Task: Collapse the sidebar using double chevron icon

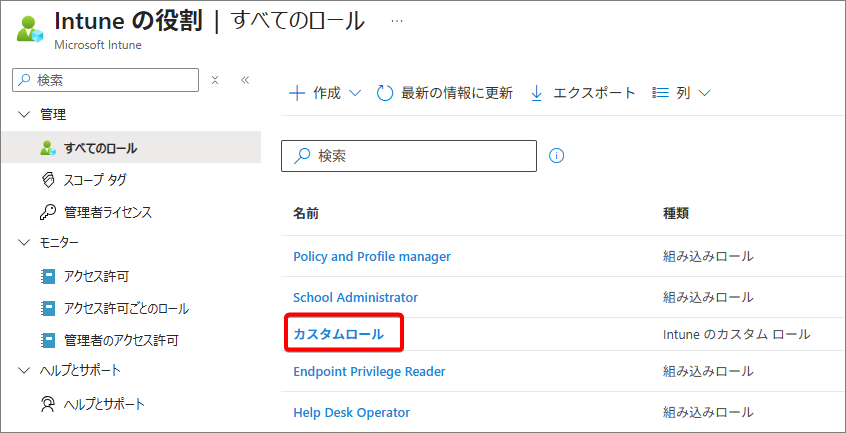Action: 245,80
